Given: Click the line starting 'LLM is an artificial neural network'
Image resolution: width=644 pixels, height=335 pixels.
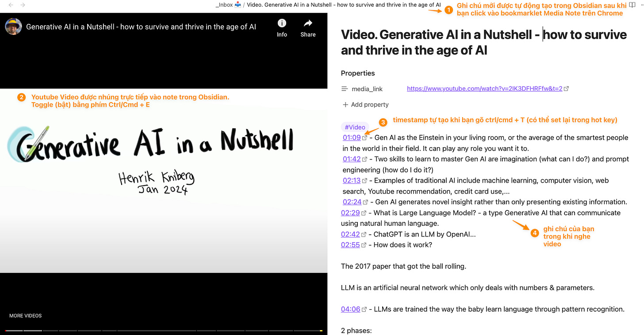Looking at the screenshot, I should click(x=468, y=288).
